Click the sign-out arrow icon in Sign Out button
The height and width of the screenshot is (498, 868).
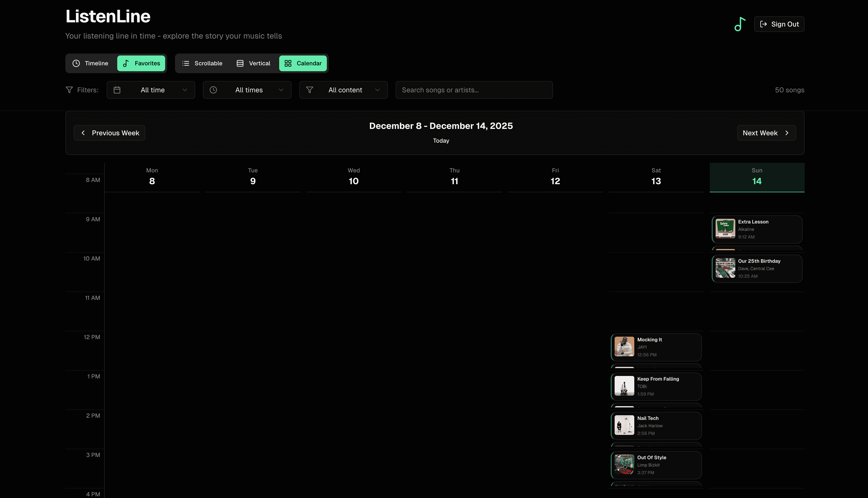(764, 24)
